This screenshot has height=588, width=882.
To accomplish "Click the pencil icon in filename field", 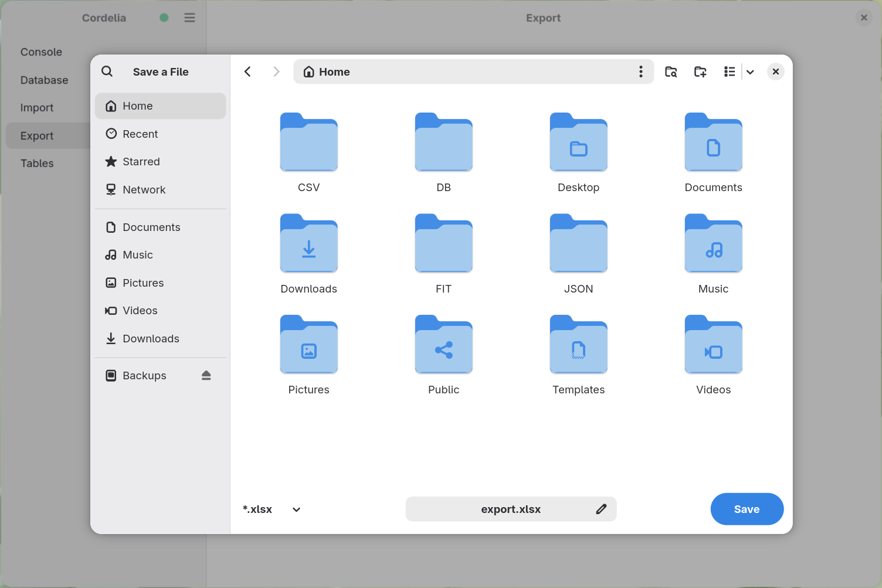I will coord(601,509).
